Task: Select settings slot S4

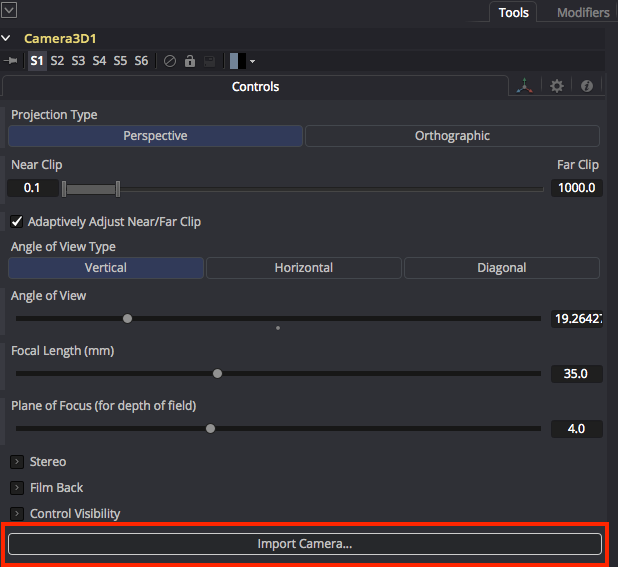Action: [99, 61]
